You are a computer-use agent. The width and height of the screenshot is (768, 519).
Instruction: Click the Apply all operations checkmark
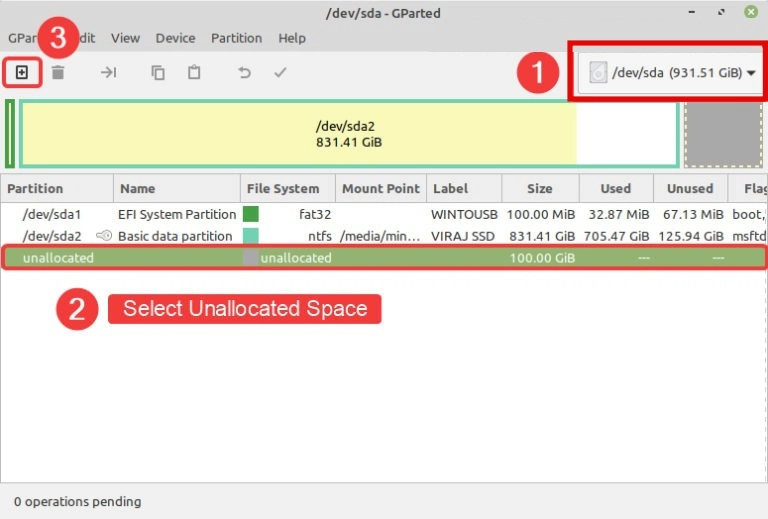pyautogui.click(x=281, y=72)
